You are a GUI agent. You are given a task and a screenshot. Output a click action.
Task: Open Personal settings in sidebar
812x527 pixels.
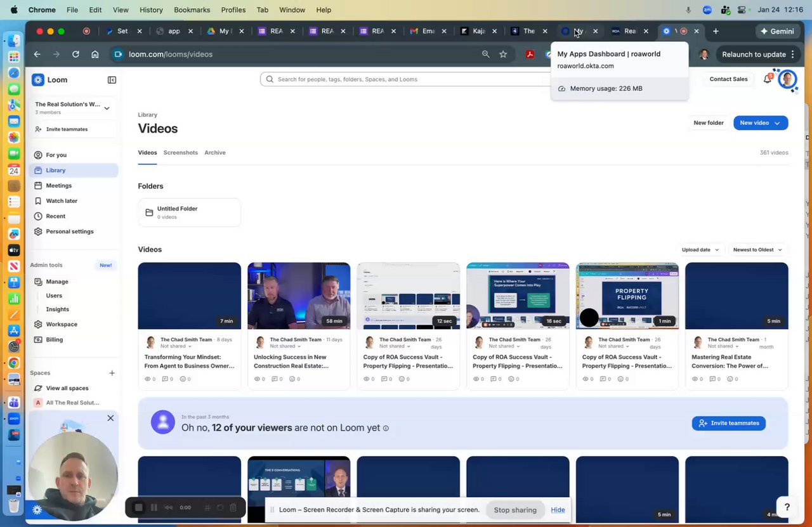click(x=70, y=231)
